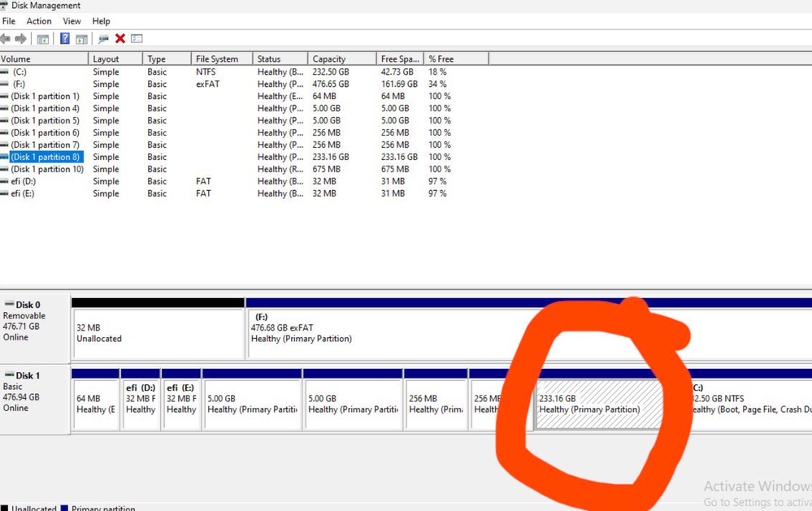Viewport: 812px width, 511px height.
Task: Open the File menu
Action: [9, 21]
